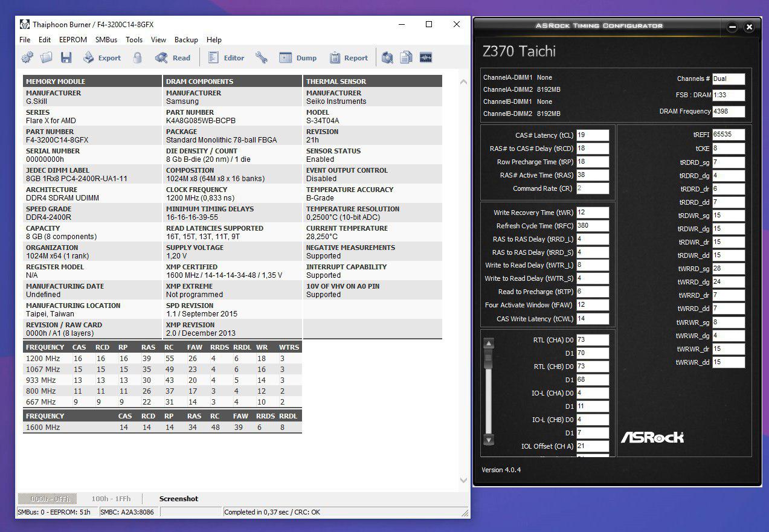Click the FSB : DRAM ratio field
Screen dimensions: 769x532
coord(729,95)
